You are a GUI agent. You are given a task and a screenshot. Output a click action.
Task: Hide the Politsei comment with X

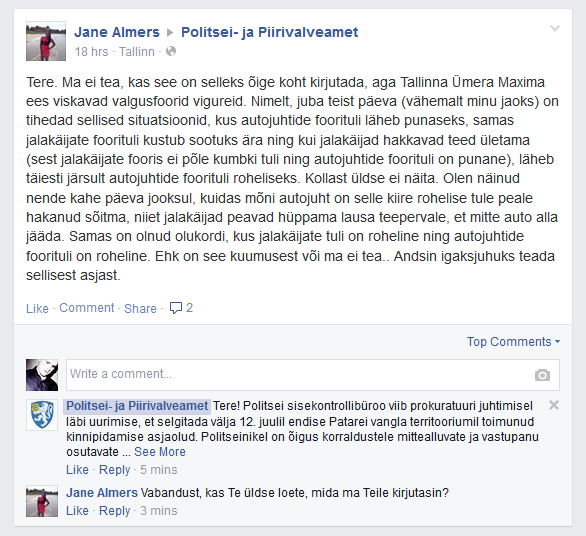click(554, 405)
